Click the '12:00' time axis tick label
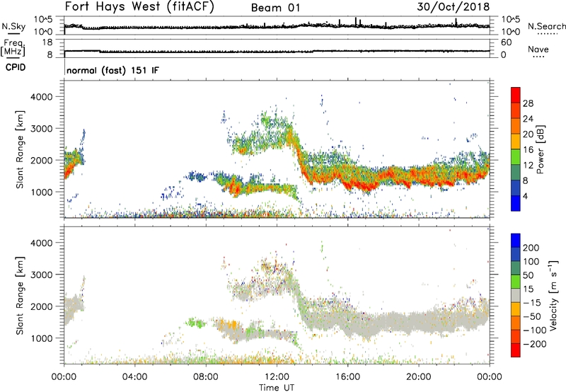566x392 pixels. [277, 377]
